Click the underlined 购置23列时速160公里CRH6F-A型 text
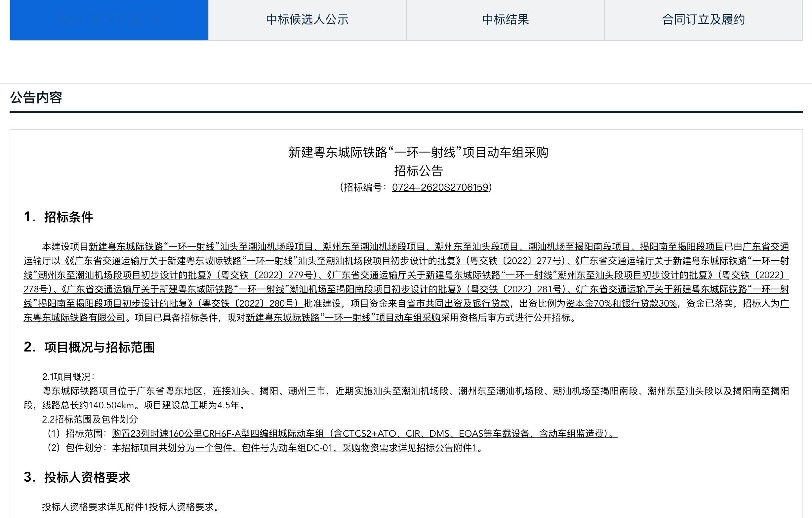The width and height of the screenshot is (812, 518). [181, 433]
